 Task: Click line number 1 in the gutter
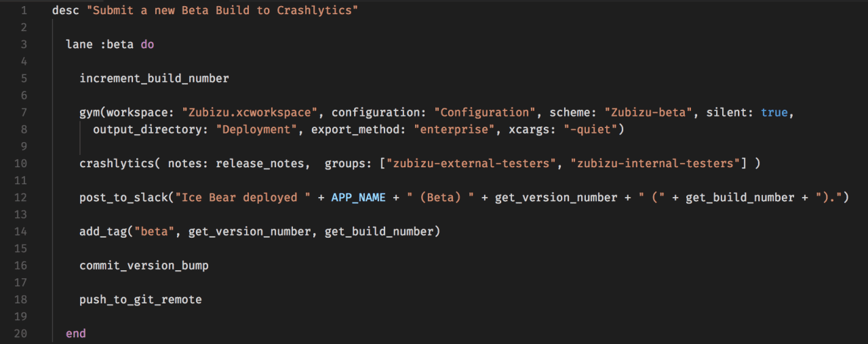click(24, 11)
